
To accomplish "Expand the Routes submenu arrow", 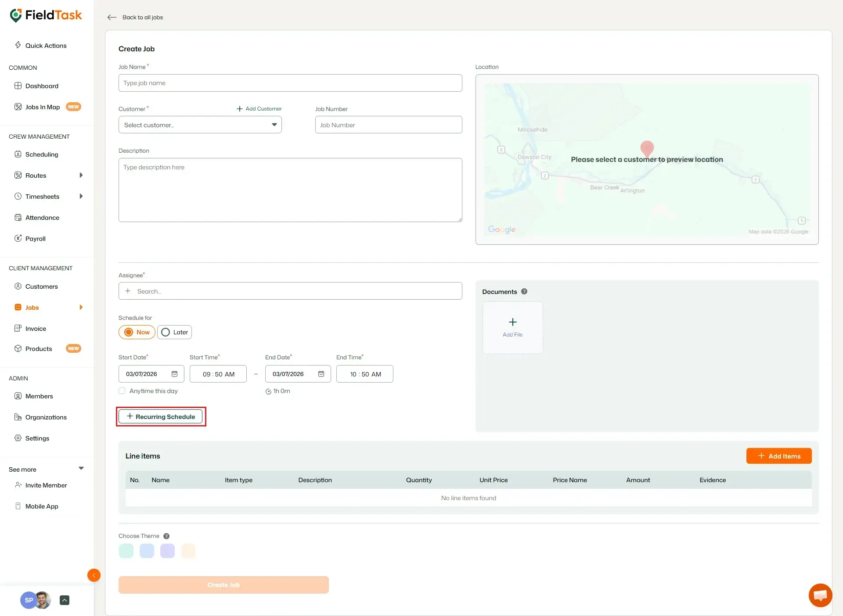I will tap(81, 175).
